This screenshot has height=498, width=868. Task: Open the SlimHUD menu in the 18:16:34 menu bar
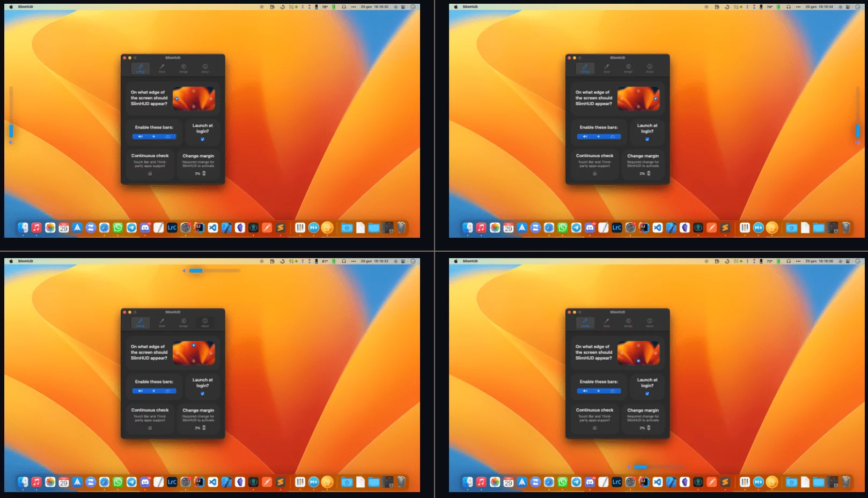pos(470,7)
